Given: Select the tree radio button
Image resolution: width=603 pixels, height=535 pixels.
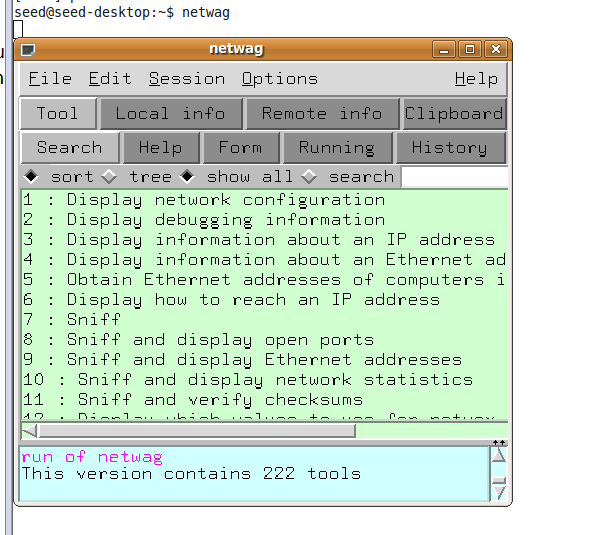Looking at the screenshot, I should click(109, 177).
